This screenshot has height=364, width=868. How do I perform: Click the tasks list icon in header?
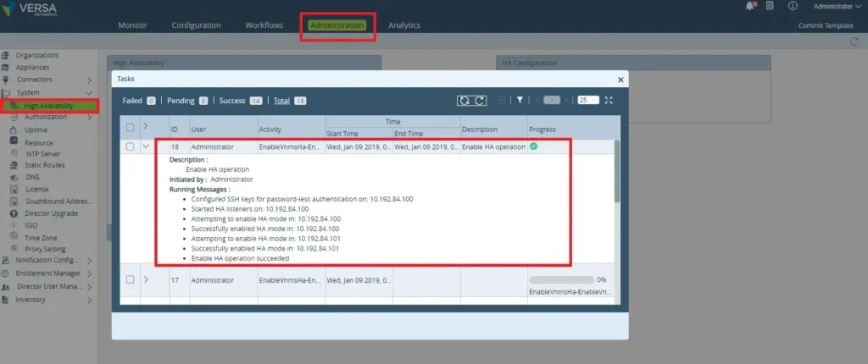[770, 6]
